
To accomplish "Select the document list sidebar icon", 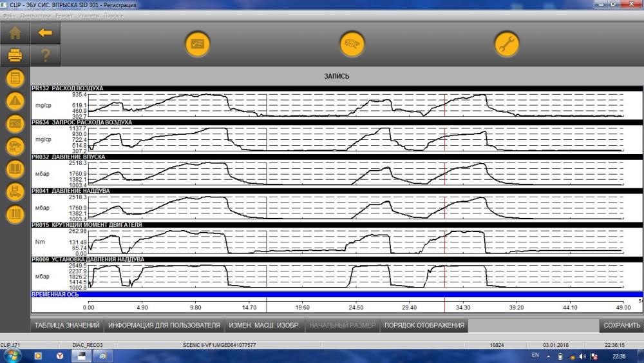I will pos(15,78).
